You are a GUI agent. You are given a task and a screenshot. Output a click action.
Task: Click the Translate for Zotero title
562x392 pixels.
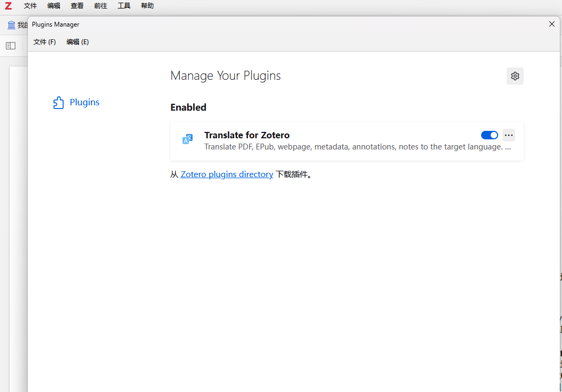247,135
